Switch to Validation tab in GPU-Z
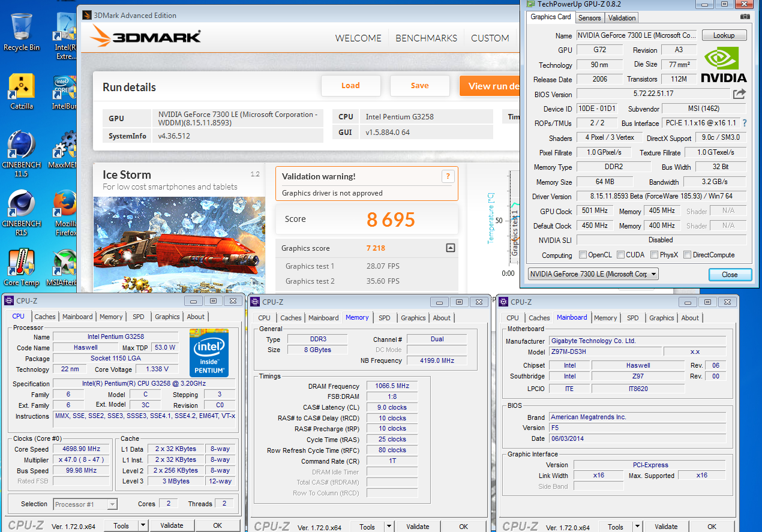The width and height of the screenshot is (762, 532). [x=622, y=17]
